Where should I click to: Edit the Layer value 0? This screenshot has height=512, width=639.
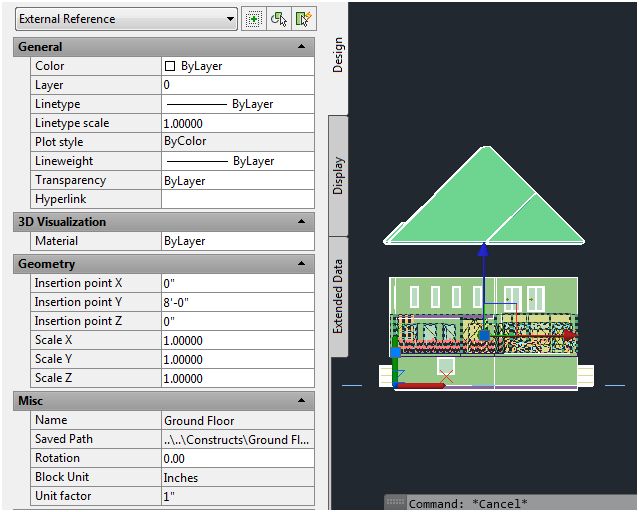tap(238, 85)
